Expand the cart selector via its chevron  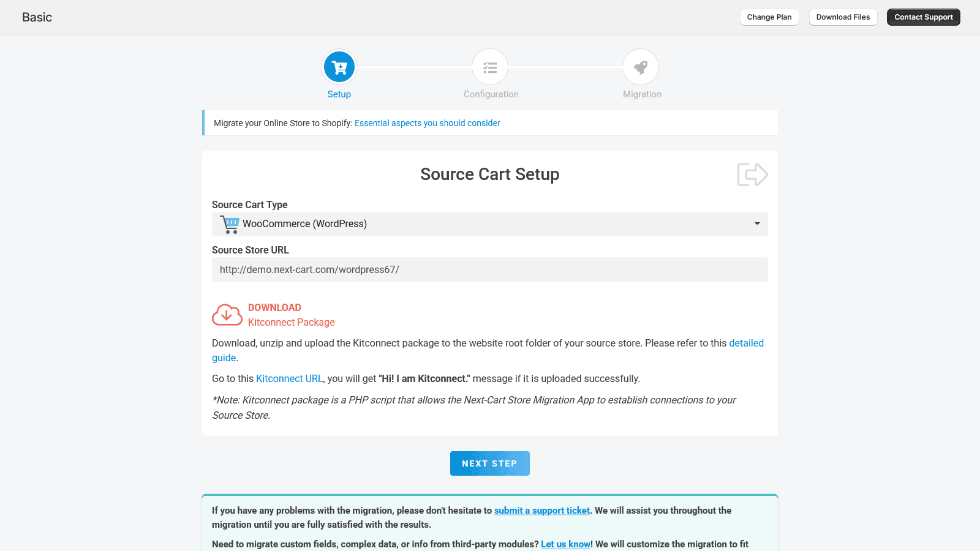coord(756,223)
